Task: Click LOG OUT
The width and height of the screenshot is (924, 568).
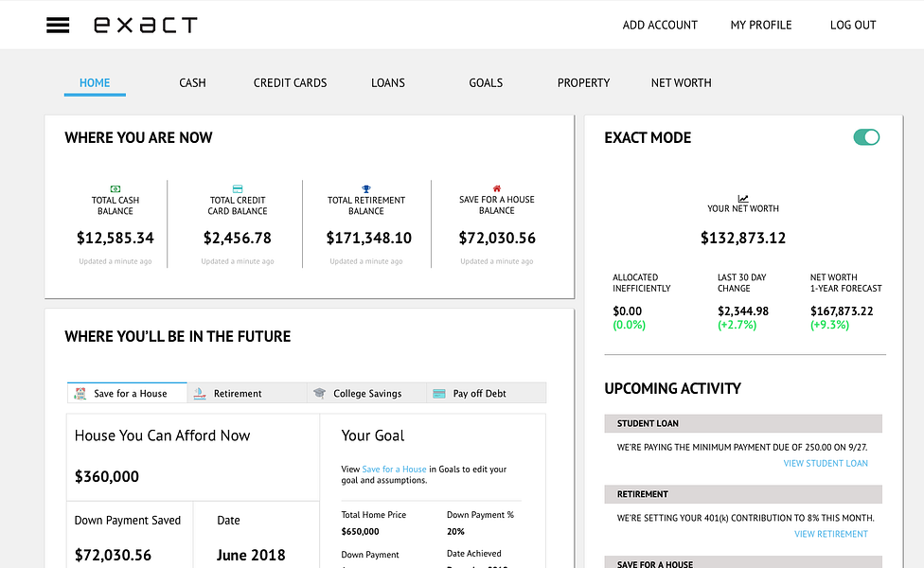Action: click(x=852, y=25)
